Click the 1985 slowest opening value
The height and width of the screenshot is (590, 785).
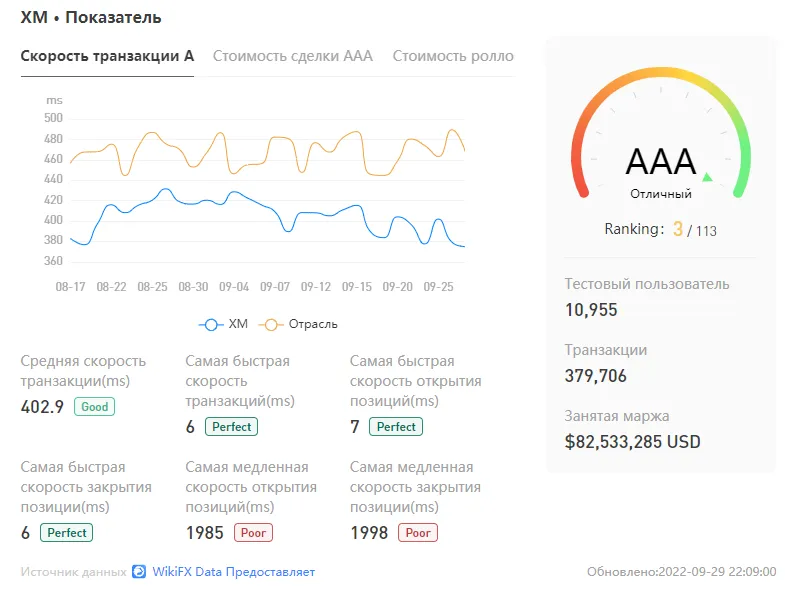205,533
